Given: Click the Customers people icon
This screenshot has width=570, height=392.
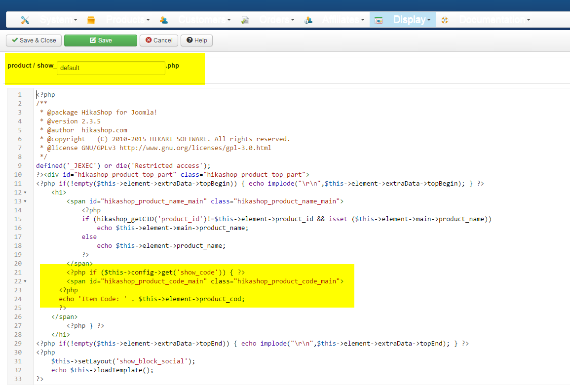Looking at the screenshot, I should (164, 20).
